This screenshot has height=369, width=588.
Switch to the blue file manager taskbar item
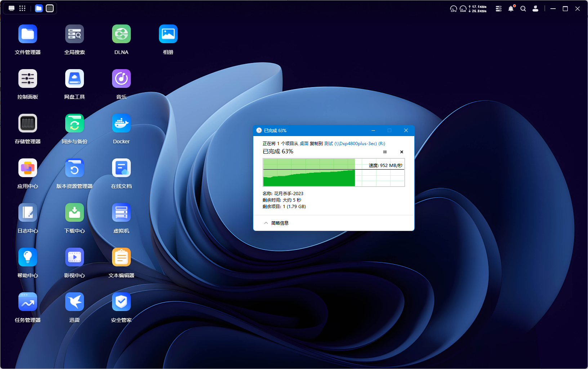coord(39,8)
